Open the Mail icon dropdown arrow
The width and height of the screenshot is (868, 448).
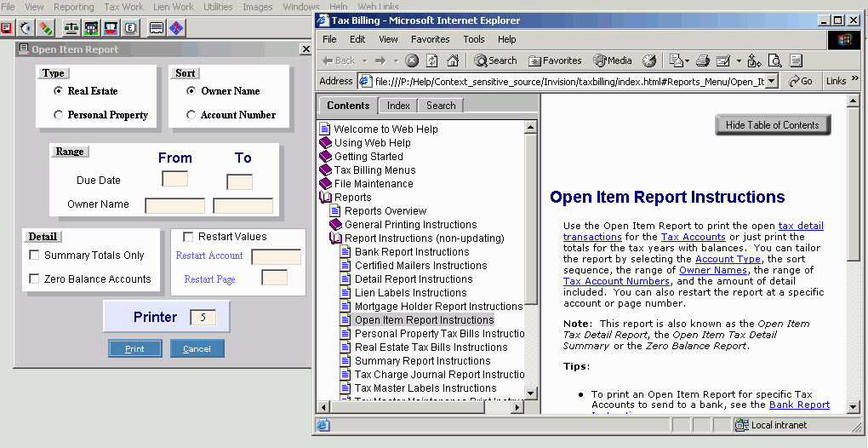687,60
